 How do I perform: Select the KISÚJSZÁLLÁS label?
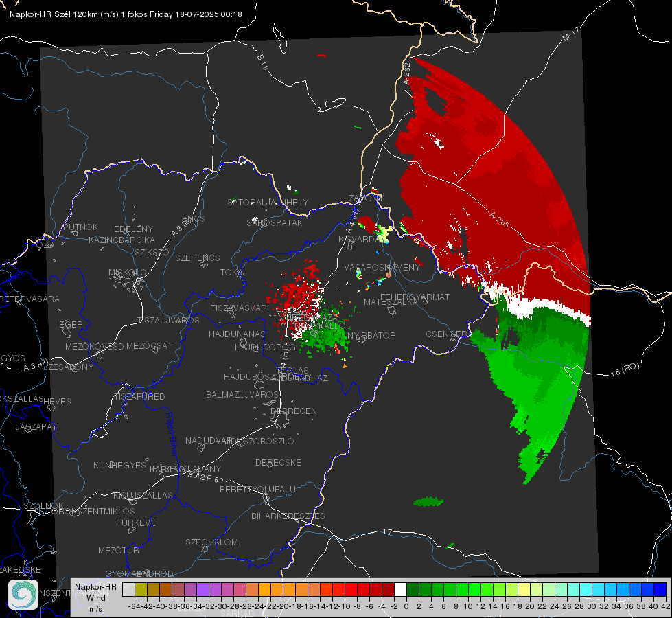tap(143, 495)
